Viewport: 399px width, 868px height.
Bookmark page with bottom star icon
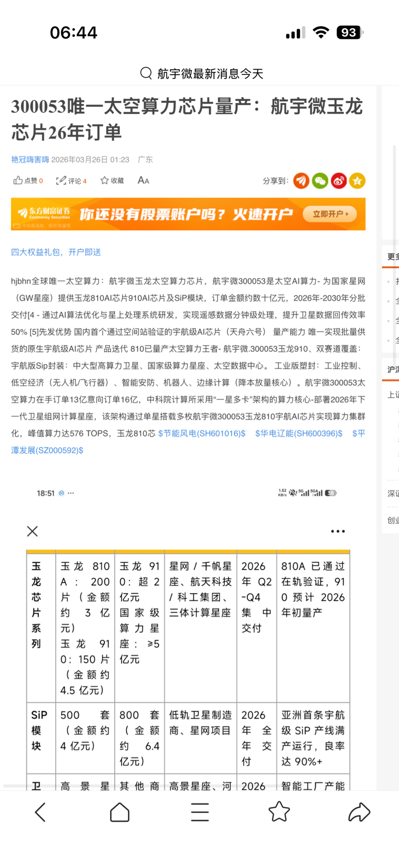(279, 811)
